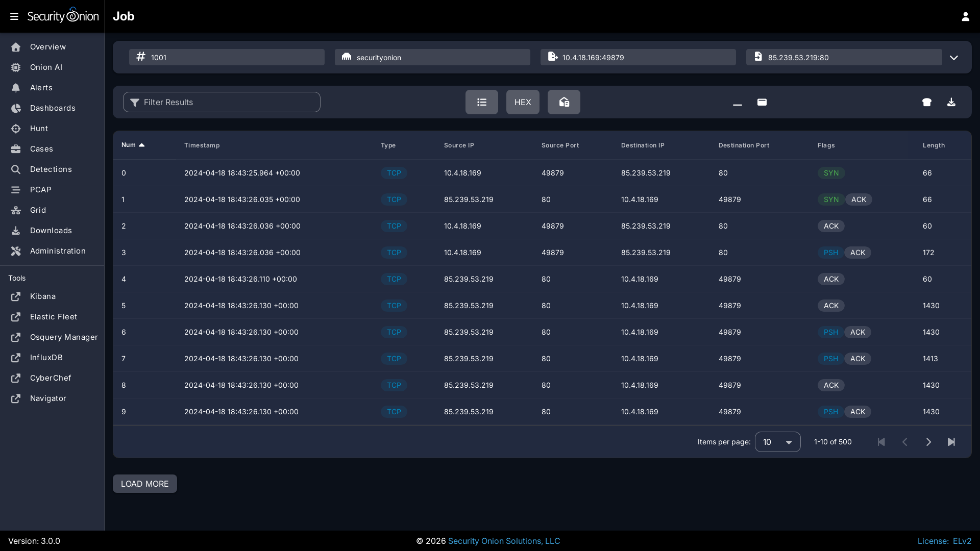Click the Filter Results input field
980x551 pixels.
222,102
